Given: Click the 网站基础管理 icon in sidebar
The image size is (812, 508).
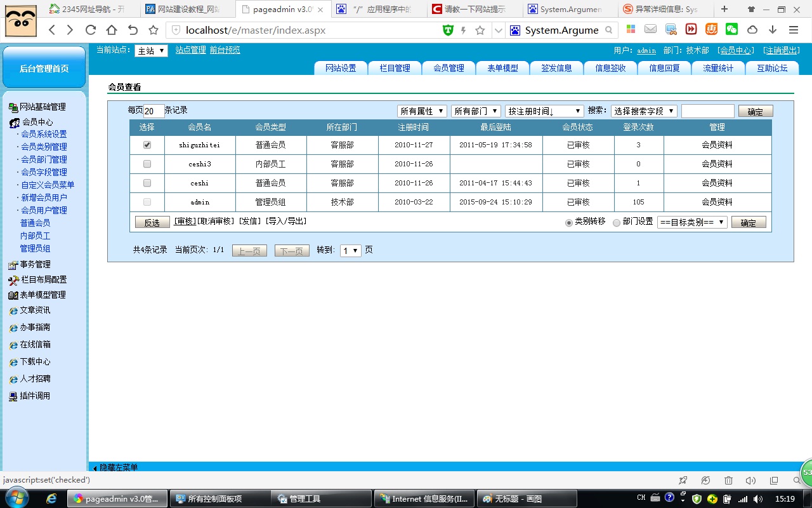Looking at the screenshot, I should click(x=13, y=107).
